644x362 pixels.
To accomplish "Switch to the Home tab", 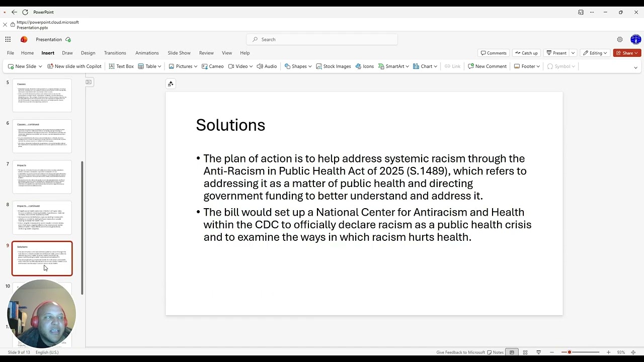I will [x=27, y=53].
